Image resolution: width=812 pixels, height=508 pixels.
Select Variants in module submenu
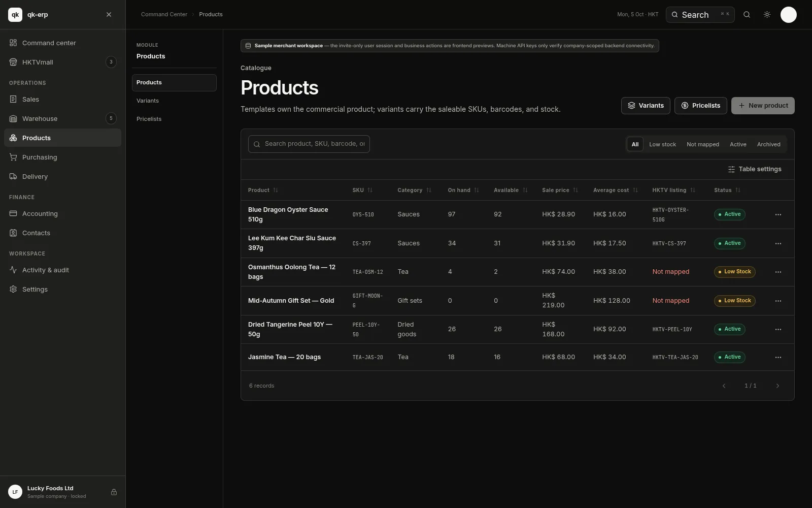coord(174,101)
